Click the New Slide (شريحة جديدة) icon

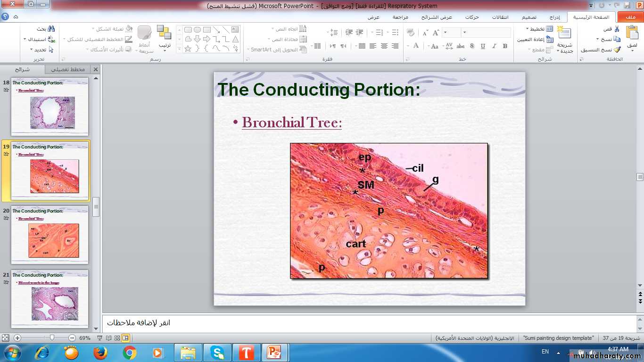[564, 33]
